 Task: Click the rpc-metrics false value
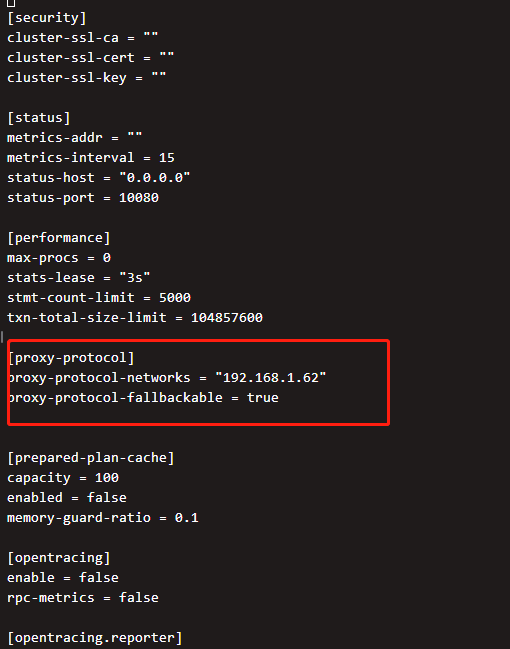click(x=139, y=598)
